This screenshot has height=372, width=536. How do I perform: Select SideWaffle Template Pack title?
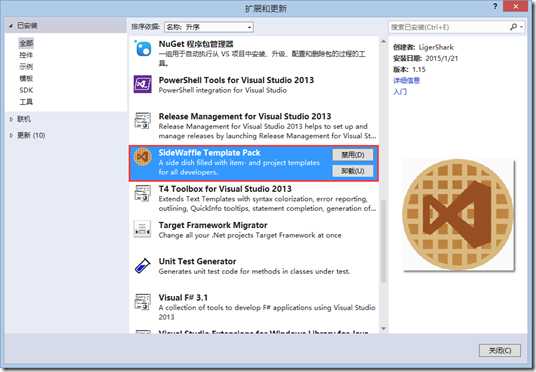pyautogui.click(x=210, y=152)
